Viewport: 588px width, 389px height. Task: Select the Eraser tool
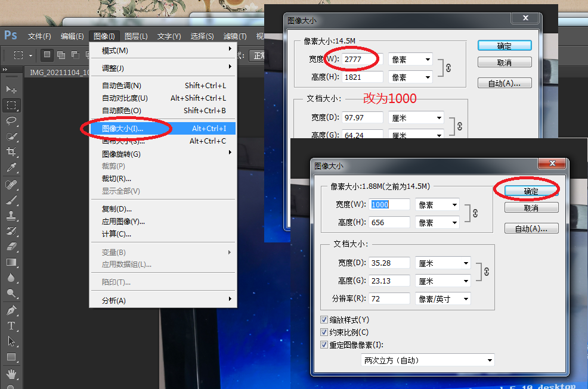click(x=11, y=247)
